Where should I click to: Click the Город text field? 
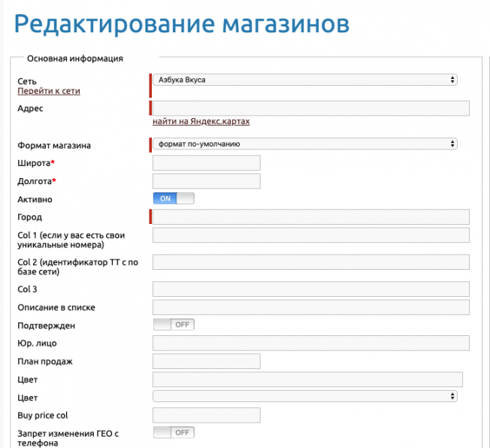coord(311,216)
